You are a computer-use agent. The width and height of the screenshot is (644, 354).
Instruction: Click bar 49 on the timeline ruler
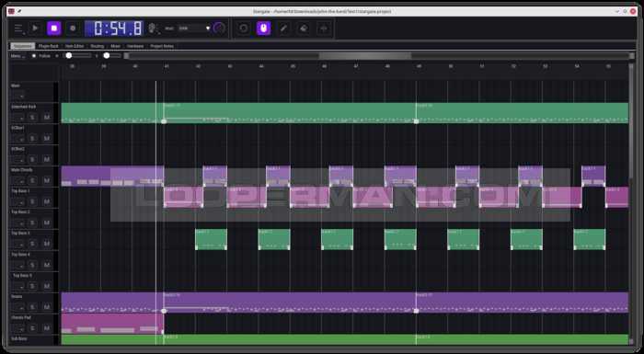(x=419, y=66)
